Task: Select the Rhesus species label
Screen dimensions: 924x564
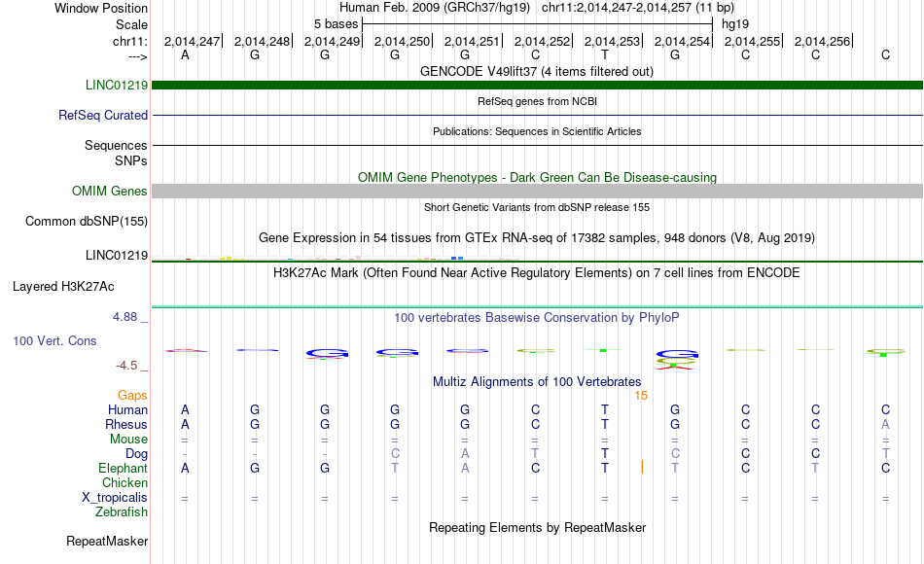Action: 126,424
